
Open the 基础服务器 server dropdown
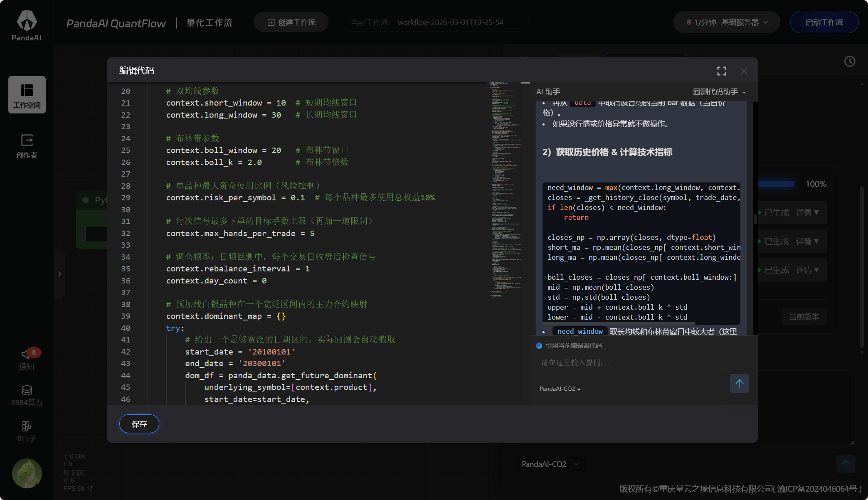tap(727, 22)
